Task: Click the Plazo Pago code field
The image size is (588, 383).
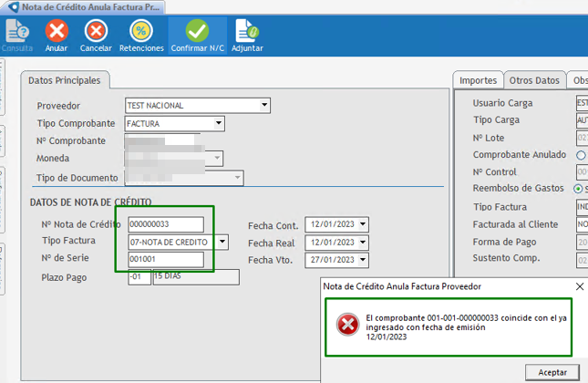Action: (139, 277)
